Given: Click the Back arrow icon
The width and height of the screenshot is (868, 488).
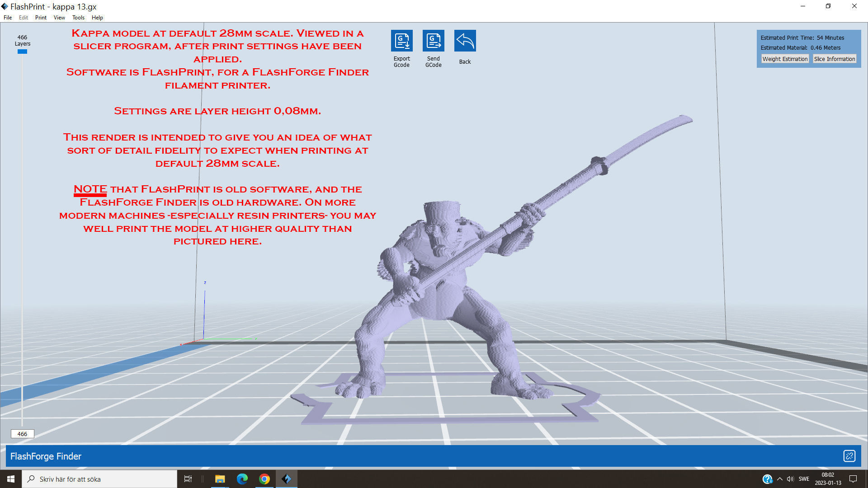Looking at the screenshot, I should pyautogui.click(x=465, y=40).
